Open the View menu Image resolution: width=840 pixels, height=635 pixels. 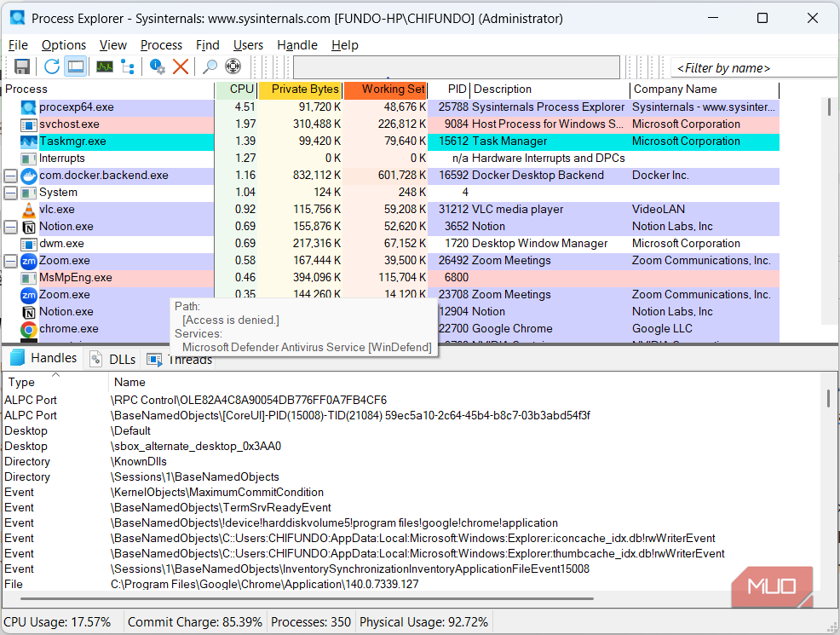pyautogui.click(x=113, y=45)
